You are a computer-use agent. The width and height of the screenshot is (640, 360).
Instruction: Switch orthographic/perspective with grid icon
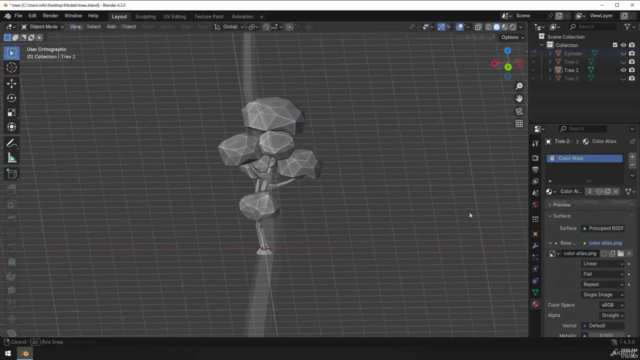point(519,124)
